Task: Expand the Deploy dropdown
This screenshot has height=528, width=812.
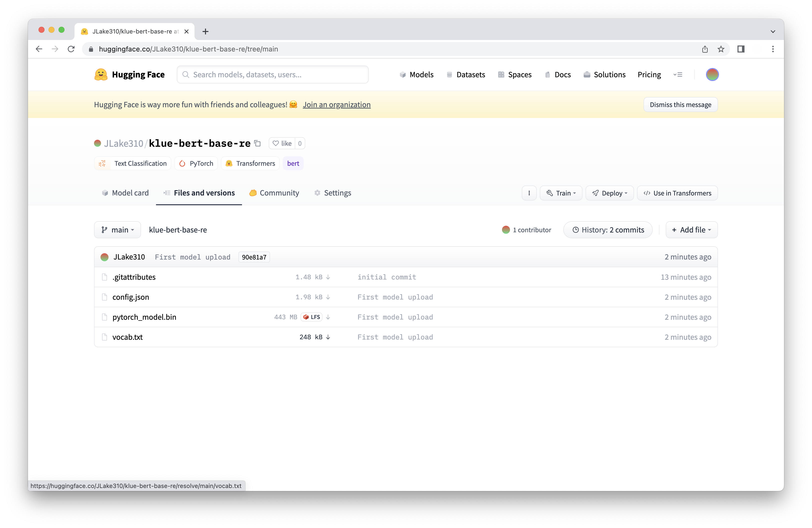Action: [x=609, y=193]
